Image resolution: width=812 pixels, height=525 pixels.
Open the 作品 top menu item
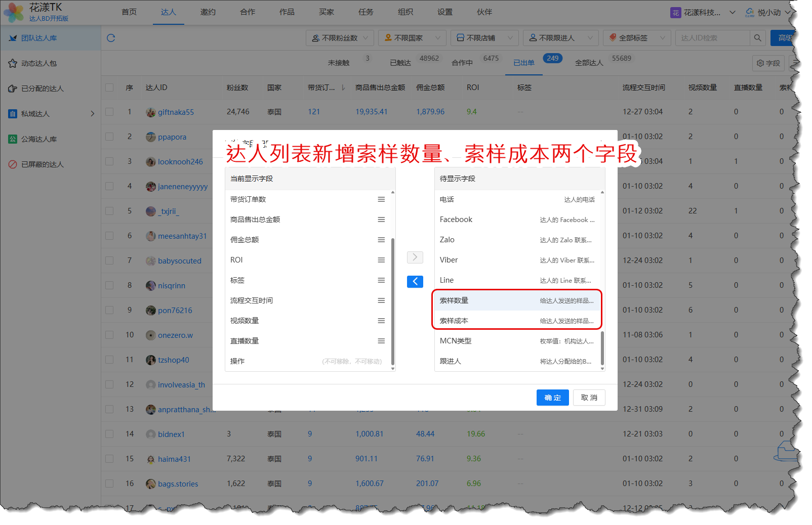pos(287,12)
